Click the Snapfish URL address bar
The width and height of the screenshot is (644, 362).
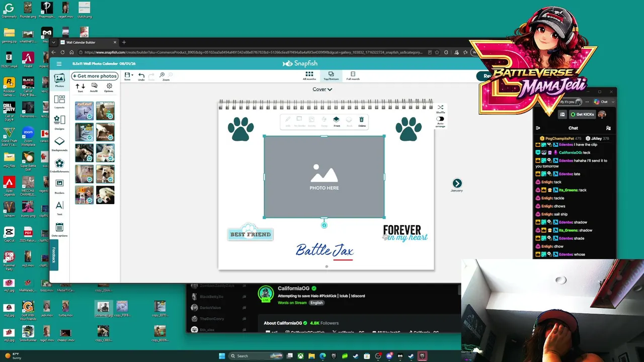[x=254, y=52]
